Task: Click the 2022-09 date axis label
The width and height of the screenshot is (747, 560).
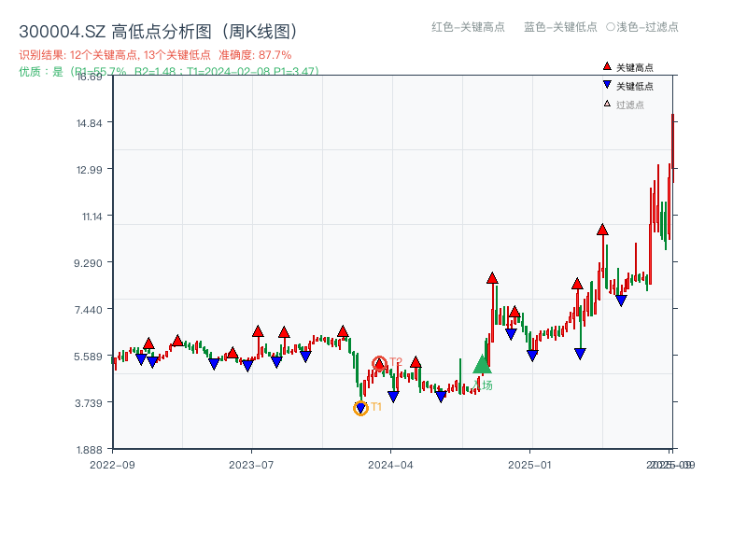Action: (x=112, y=465)
